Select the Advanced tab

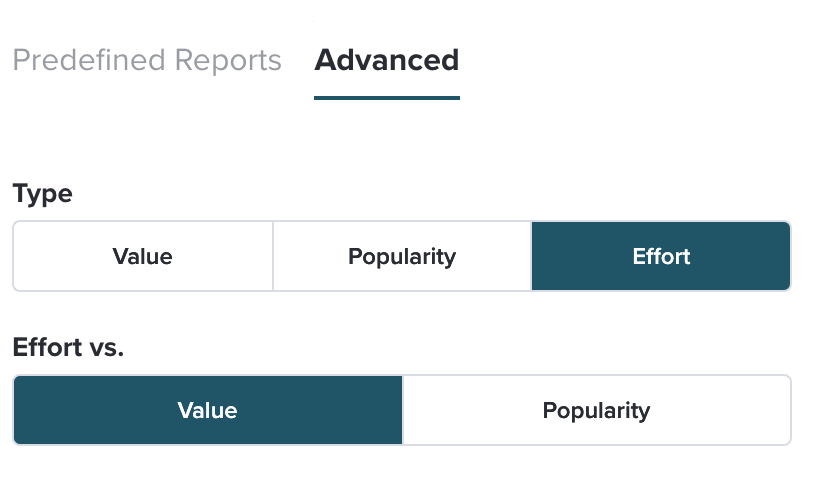(386, 60)
